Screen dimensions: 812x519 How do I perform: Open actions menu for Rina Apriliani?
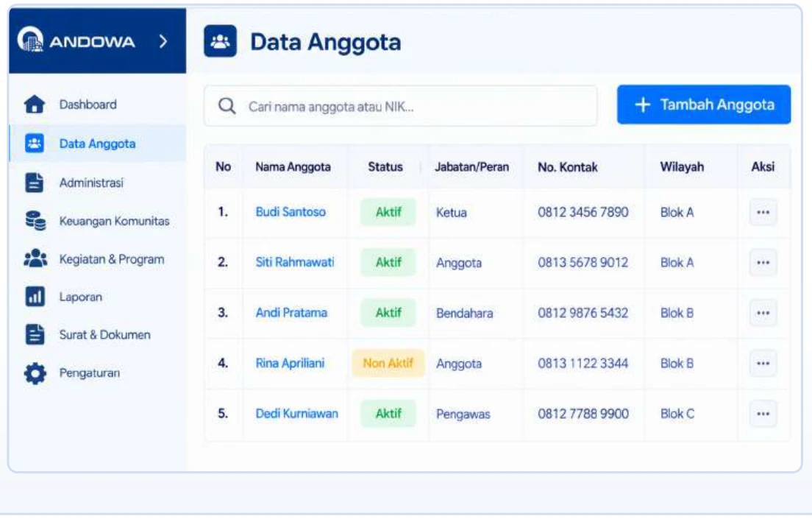click(763, 363)
